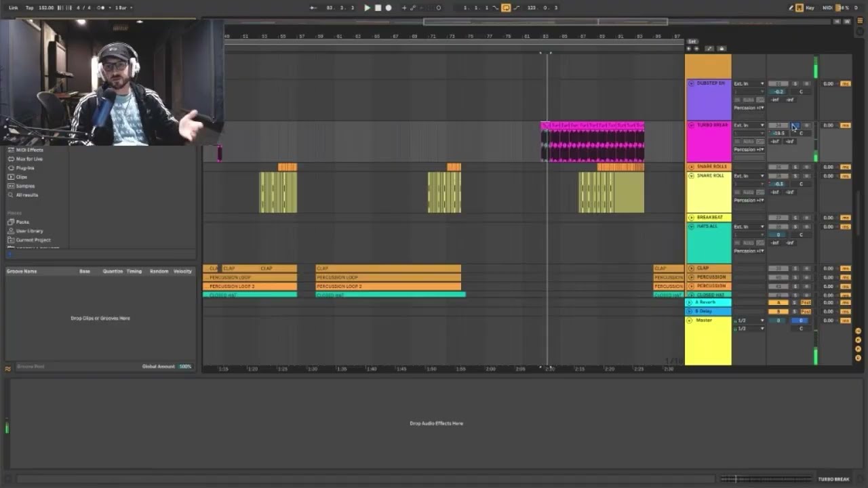Image resolution: width=868 pixels, height=488 pixels.
Task: Click the Link button
Action: [14, 7]
